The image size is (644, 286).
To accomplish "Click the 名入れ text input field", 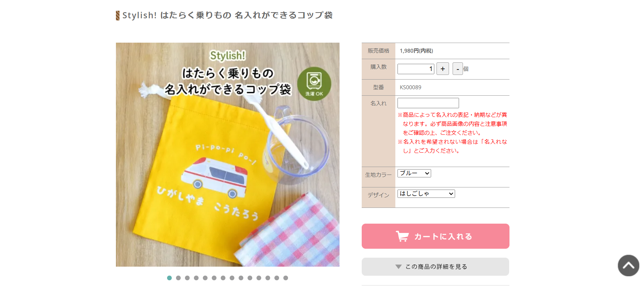I will tap(428, 103).
